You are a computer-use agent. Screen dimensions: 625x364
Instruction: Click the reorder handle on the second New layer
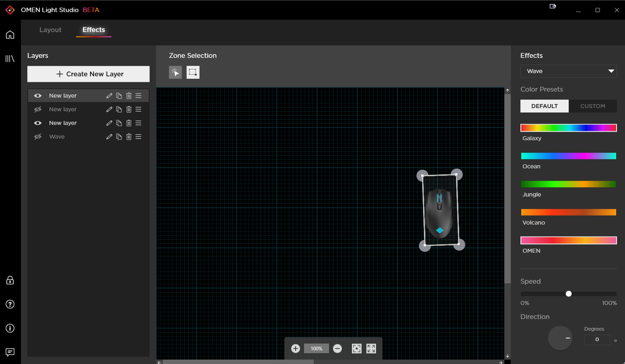(x=138, y=109)
